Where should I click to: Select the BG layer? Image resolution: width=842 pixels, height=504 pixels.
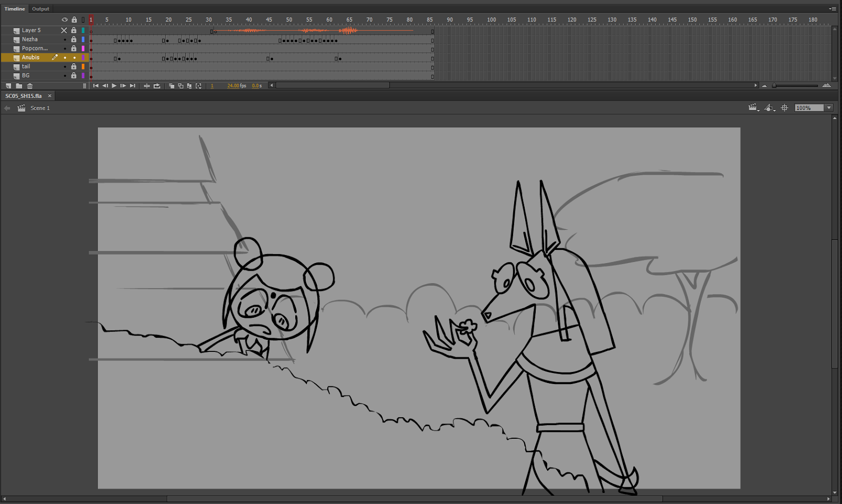coord(25,76)
